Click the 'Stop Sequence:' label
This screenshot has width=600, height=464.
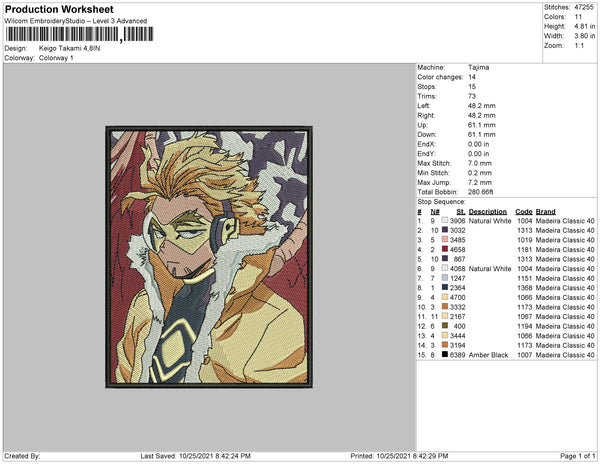[441, 202]
